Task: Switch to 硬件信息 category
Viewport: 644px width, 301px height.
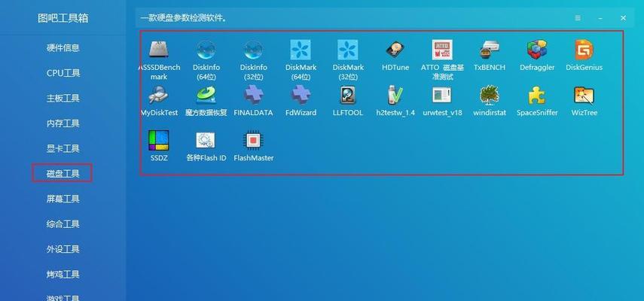Action: (63, 48)
